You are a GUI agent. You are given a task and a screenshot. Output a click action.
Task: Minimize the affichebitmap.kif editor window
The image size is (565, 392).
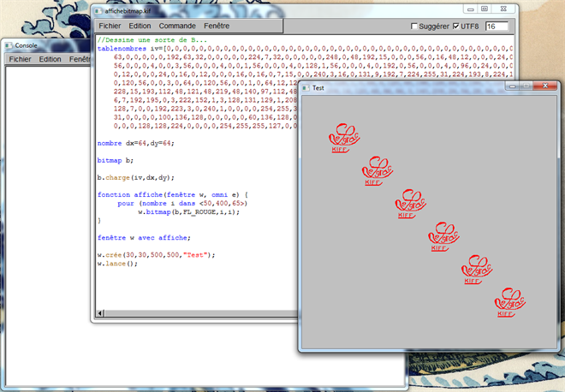coord(470,9)
